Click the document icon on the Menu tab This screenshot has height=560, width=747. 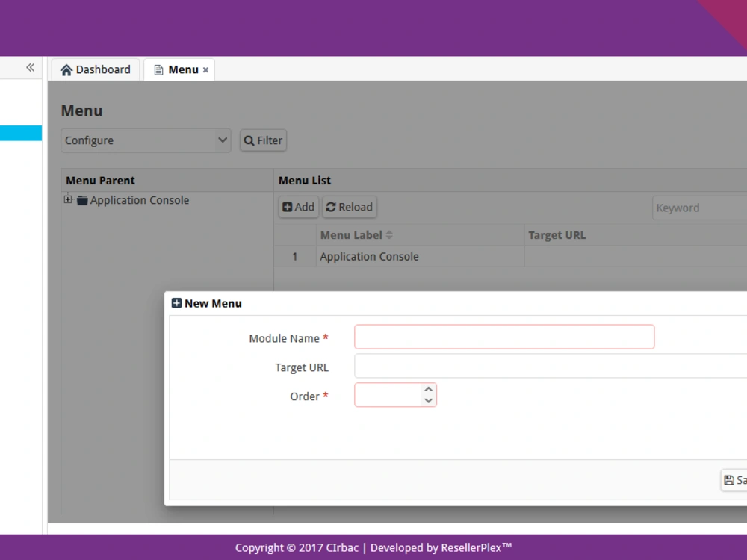(158, 69)
